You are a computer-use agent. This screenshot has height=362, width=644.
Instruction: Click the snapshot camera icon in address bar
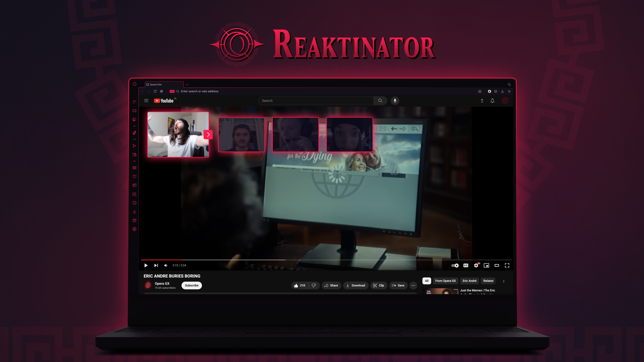tap(480, 91)
